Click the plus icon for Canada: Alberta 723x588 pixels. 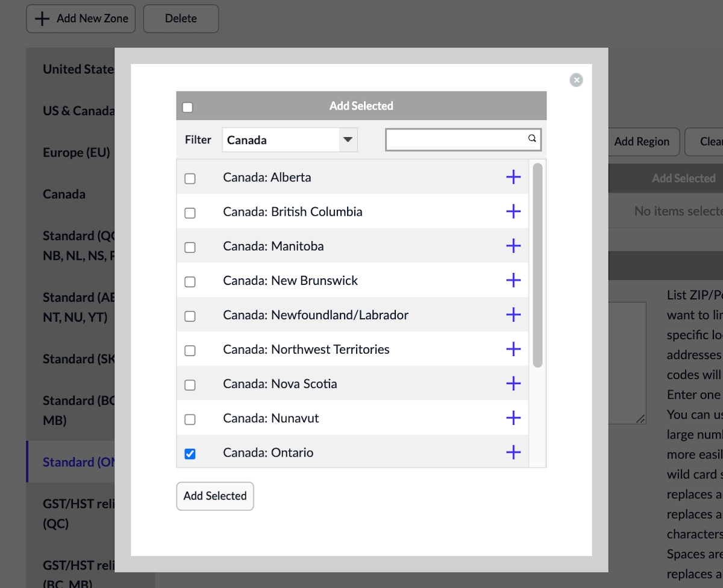(513, 177)
